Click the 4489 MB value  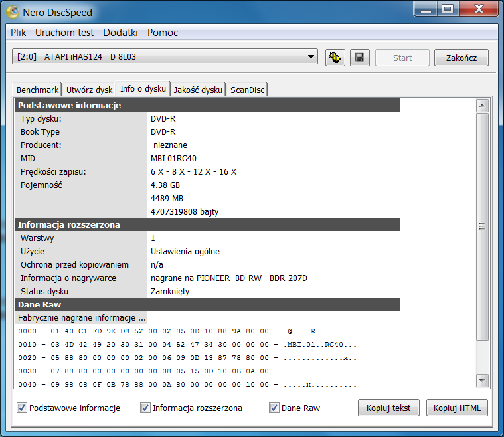point(167,199)
